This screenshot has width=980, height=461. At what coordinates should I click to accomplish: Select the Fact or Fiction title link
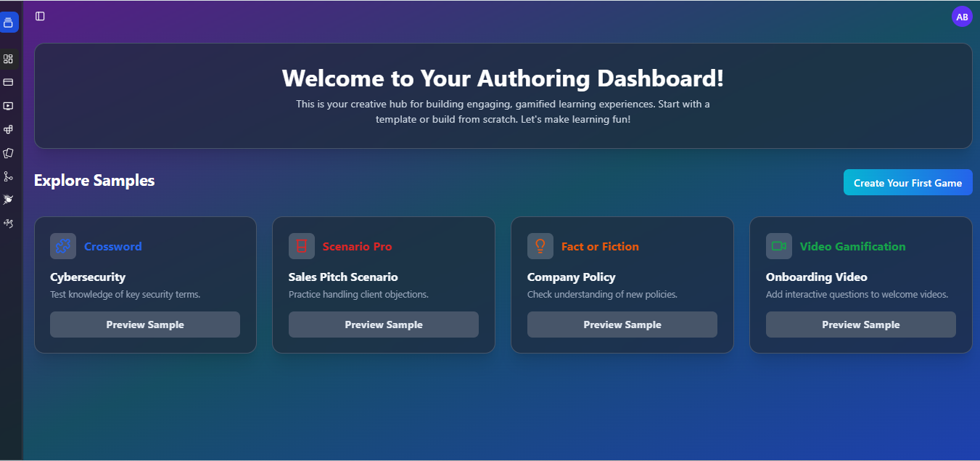pos(600,247)
